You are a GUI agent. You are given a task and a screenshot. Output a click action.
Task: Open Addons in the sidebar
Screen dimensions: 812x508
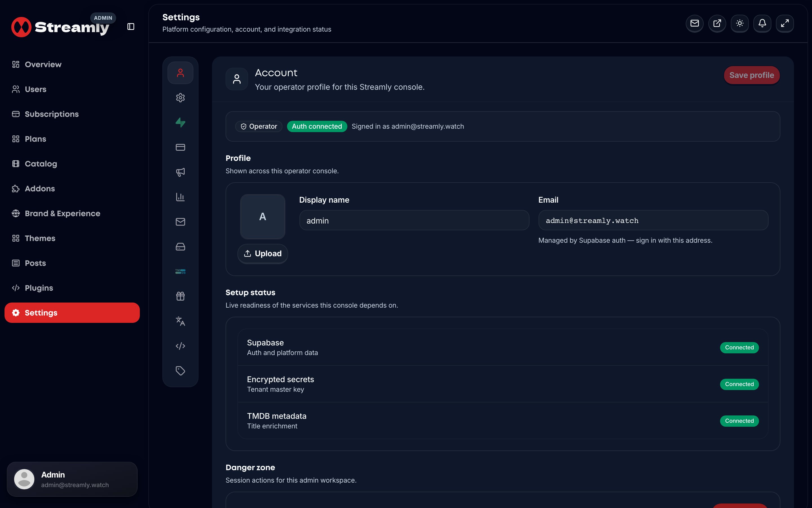tap(72, 189)
